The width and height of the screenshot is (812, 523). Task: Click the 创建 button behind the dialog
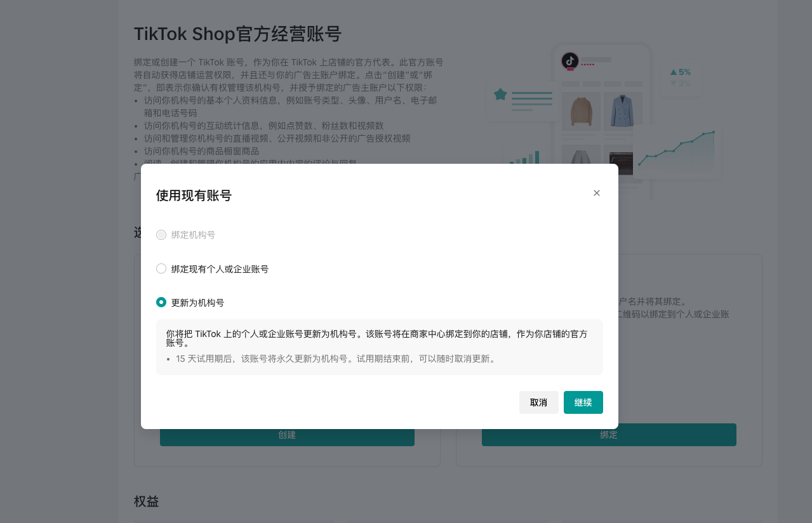point(287,436)
